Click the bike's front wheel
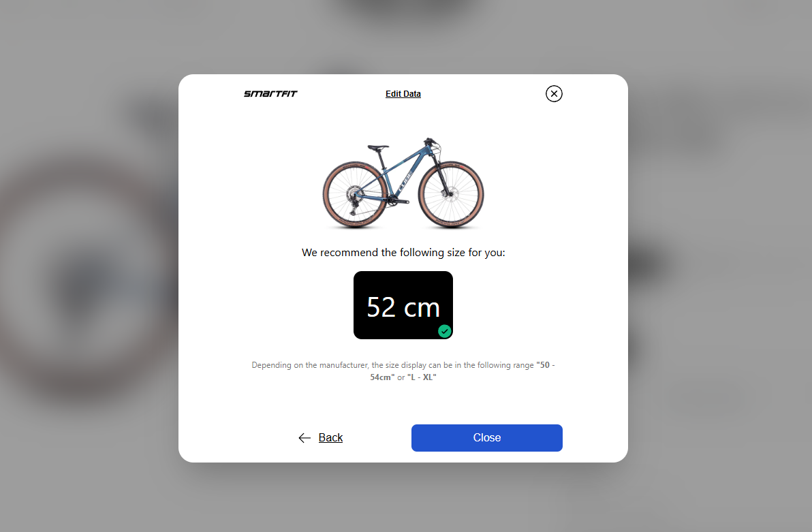Viewport: 812px width, 532px height. (451, 194)
